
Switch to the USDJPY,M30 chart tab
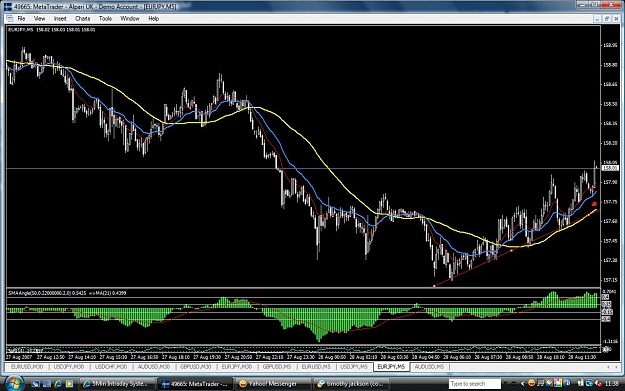point(69,367)
